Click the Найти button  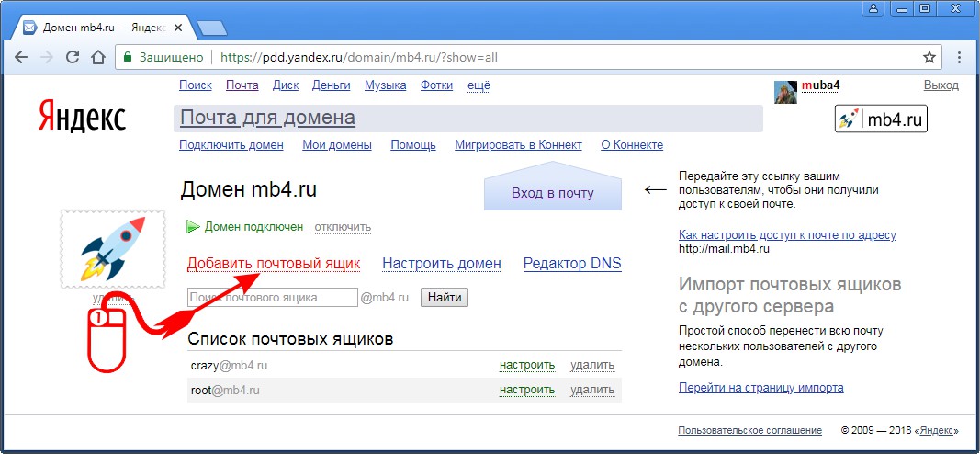(445, 298)
